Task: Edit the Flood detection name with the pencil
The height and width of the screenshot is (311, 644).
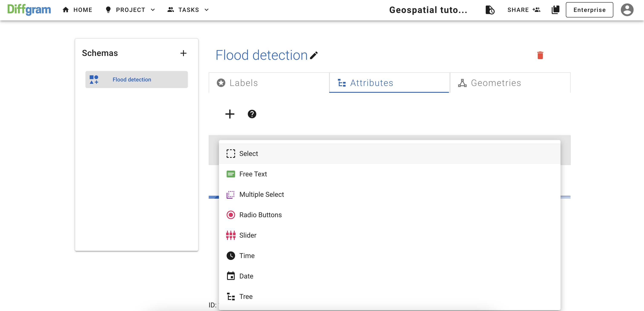Action: point(314,55)
